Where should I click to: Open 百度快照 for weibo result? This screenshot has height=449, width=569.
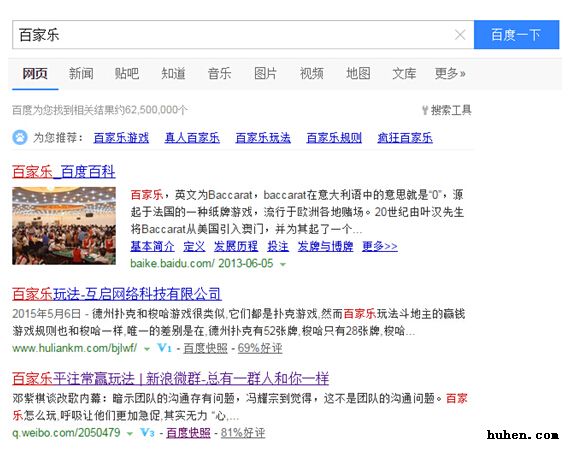pyautogui.click(x=188, y=433)
